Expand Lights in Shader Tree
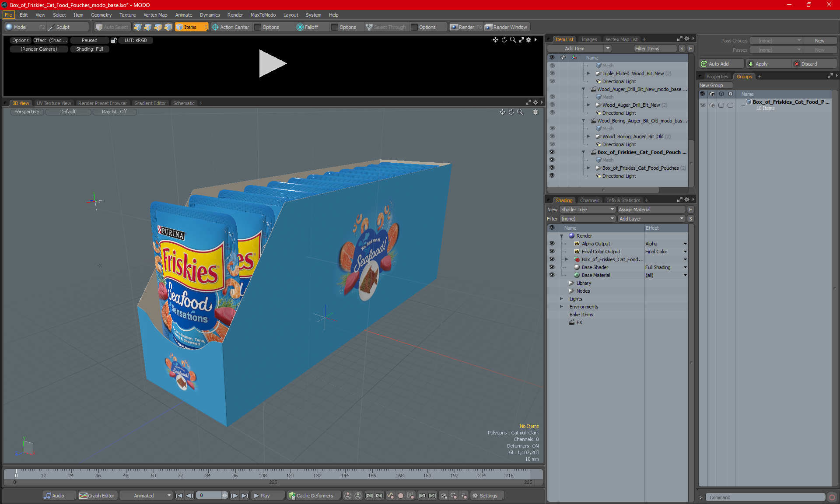 [562, 299]
